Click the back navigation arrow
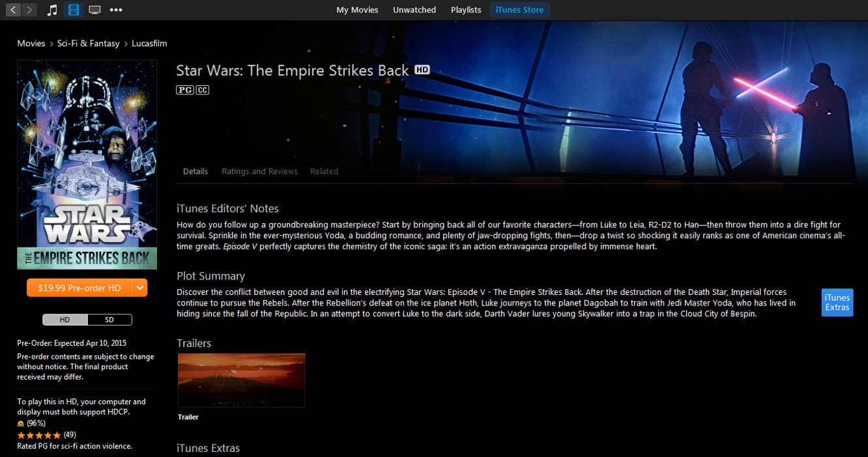This screenshot has height=457, width=868. (x=13, y=10)
